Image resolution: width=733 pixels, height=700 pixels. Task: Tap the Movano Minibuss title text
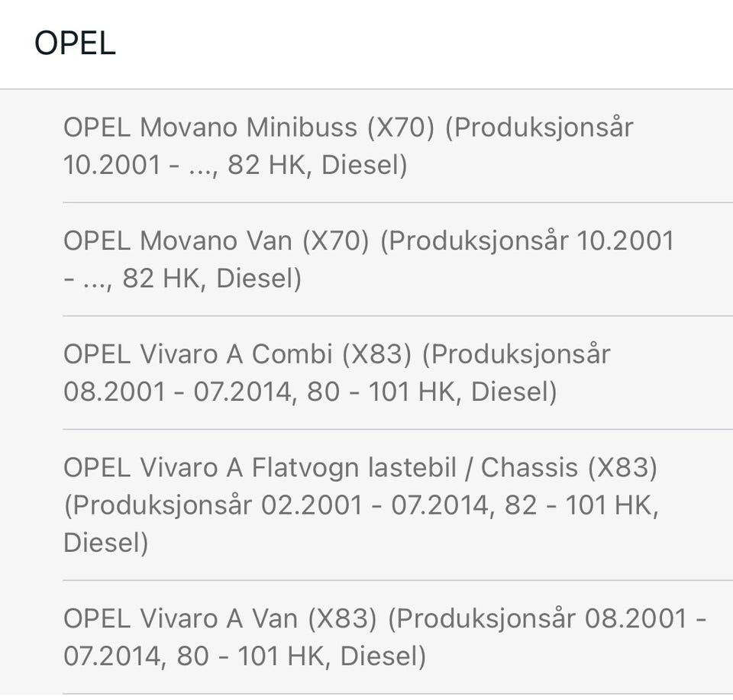pyautogui.click(x=210, y=127)
